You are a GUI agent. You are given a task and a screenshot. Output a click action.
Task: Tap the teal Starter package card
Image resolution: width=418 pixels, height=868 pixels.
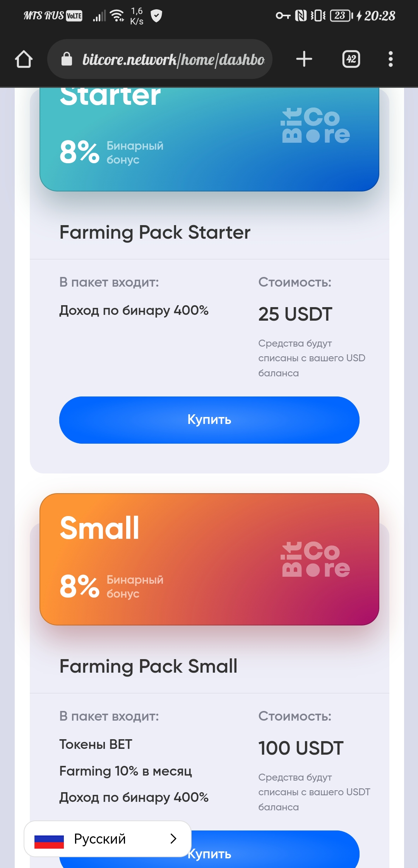[x=209, y=139]
